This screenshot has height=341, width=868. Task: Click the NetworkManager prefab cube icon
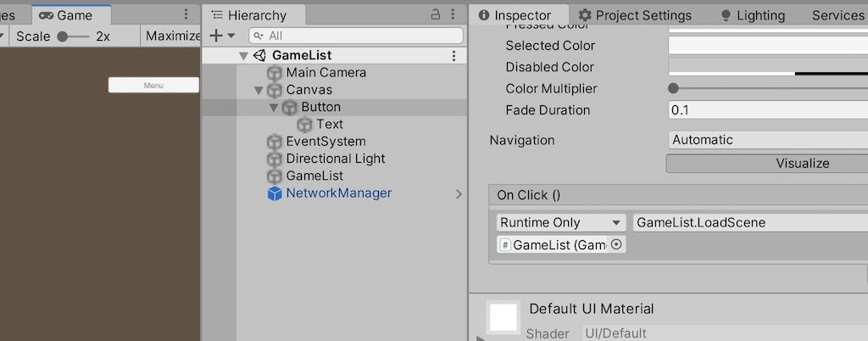click(x=275, y=193)
